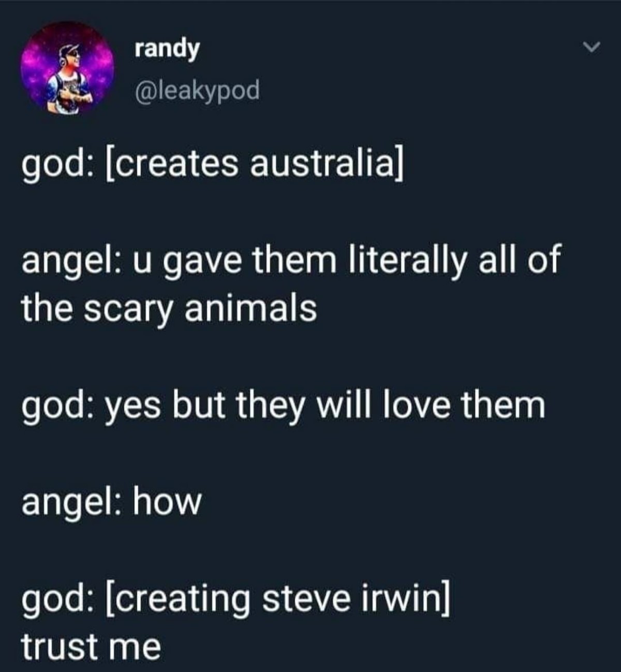Click the line "god: yes but they will love them"

click(284, 406)
